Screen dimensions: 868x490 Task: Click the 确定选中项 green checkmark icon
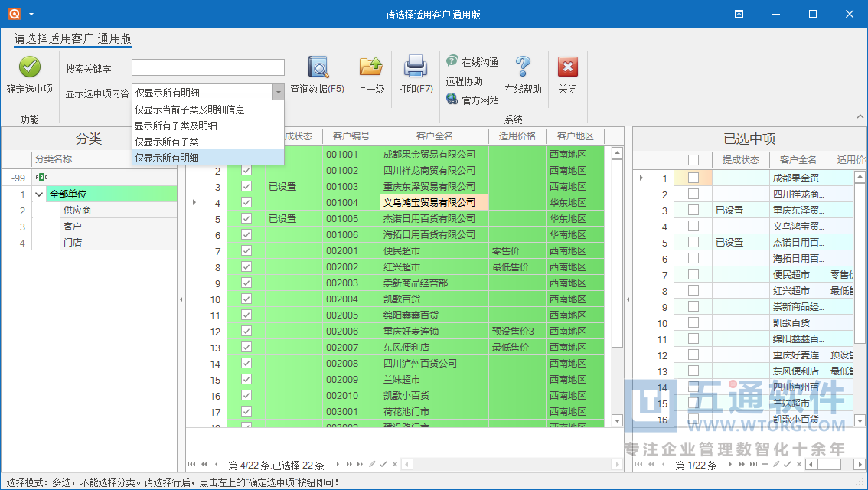point(29,67)
